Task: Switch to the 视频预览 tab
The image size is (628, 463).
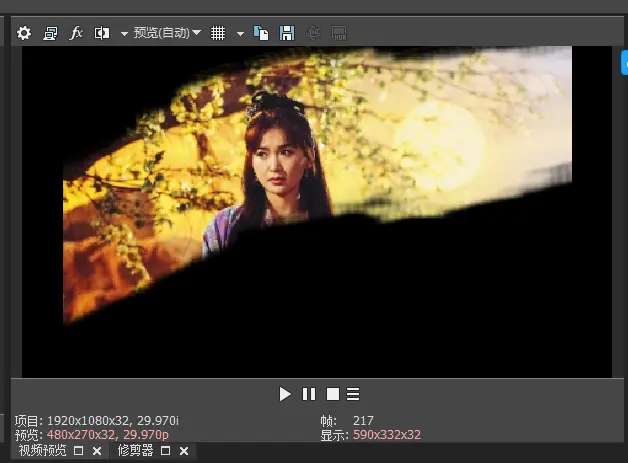Action: coord(42,451)
